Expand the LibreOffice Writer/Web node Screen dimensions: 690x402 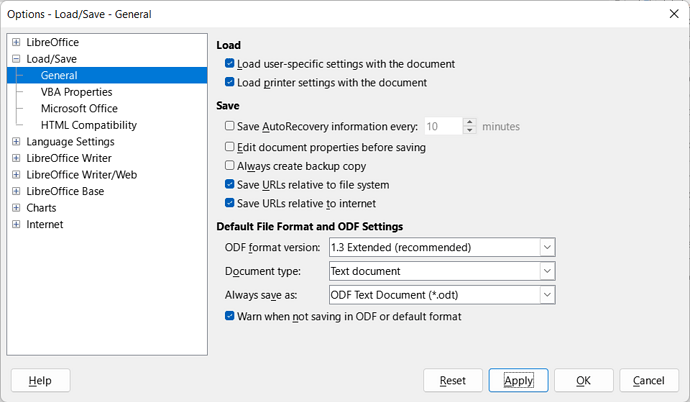16,175
